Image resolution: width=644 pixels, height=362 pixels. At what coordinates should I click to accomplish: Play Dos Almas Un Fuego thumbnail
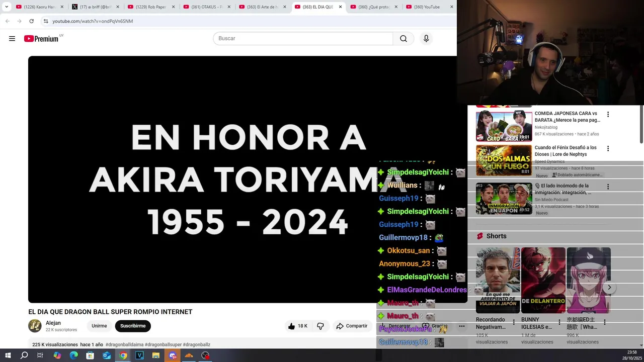504,160
